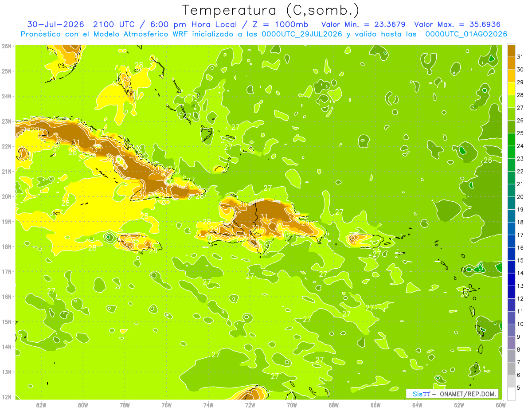Click initialization stamp "0000UTC_29JUL2026"
Image resolution: width=532 pixels, height=411 pixels.
(x=302, y=34)
